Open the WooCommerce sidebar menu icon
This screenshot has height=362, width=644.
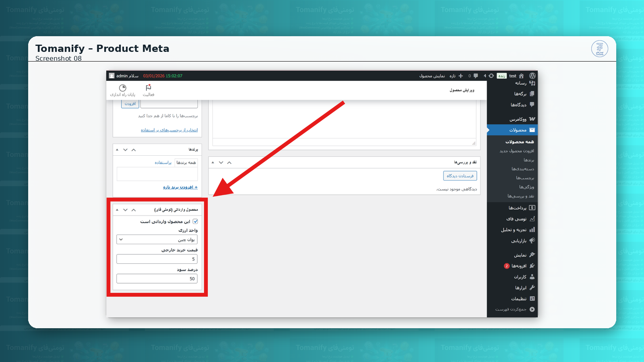[x=532, y=119]
